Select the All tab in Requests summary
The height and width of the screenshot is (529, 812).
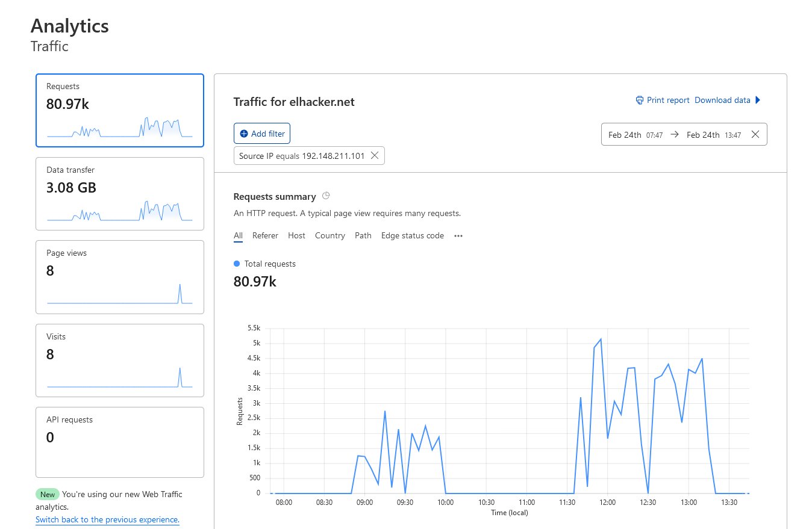pos(237,235)
